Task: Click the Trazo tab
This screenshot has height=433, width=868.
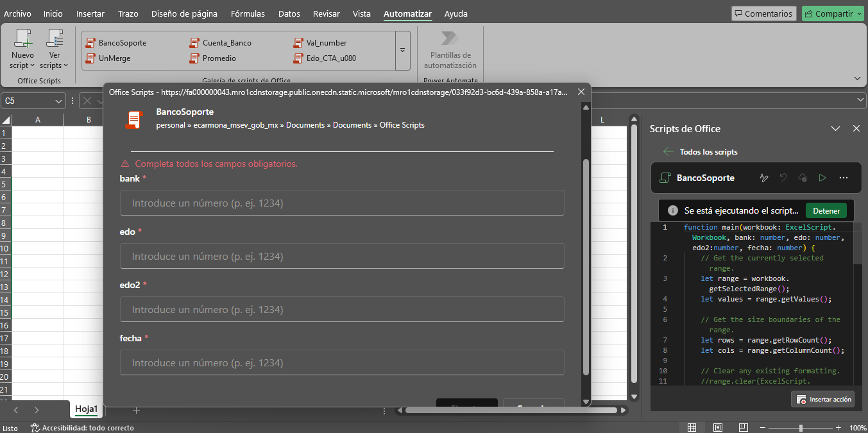Action: (128, 13)
